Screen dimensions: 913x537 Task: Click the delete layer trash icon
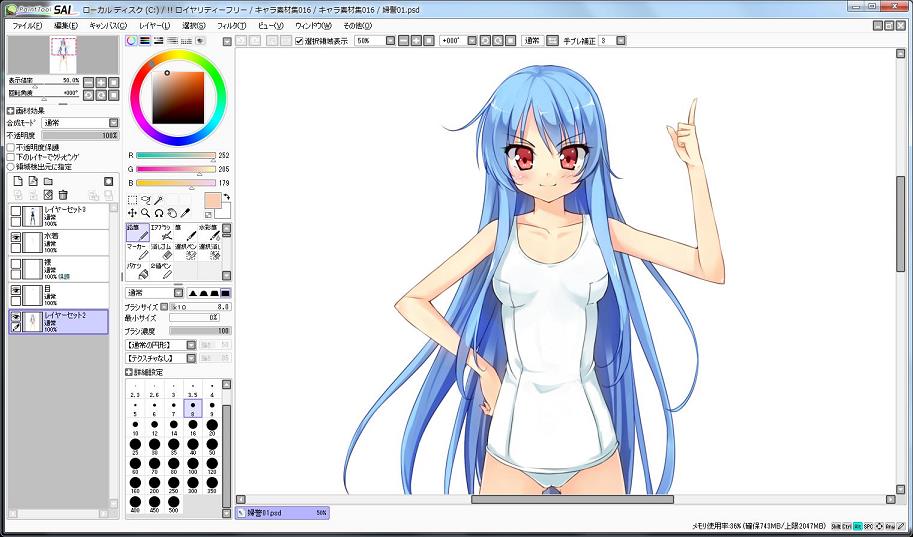63,195
